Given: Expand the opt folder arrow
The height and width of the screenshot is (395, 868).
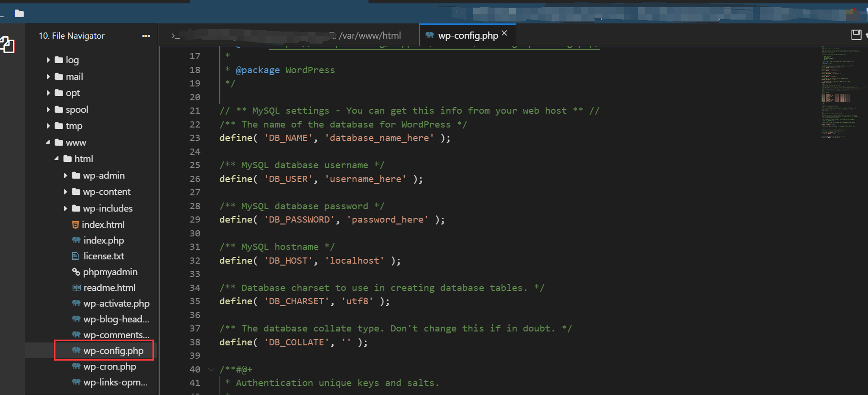Looking at the screenshot, I should pos(48,93).
